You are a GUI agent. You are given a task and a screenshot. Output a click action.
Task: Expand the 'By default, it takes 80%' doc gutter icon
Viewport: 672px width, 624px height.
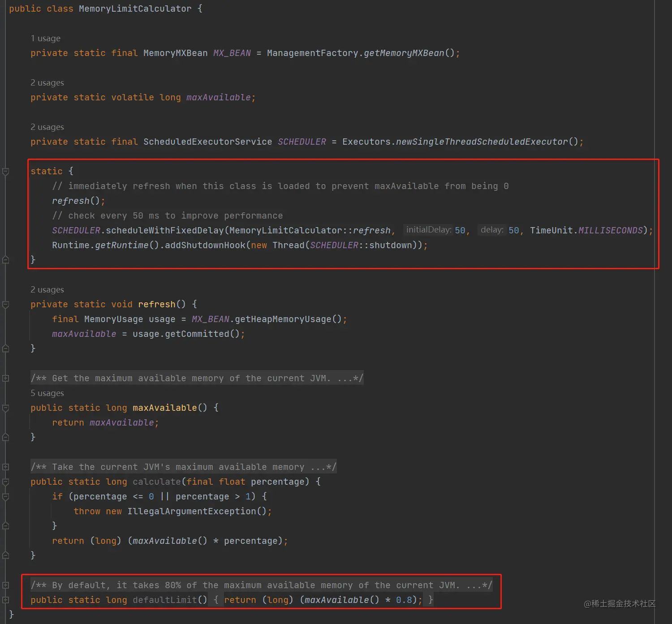click(6, 585)
